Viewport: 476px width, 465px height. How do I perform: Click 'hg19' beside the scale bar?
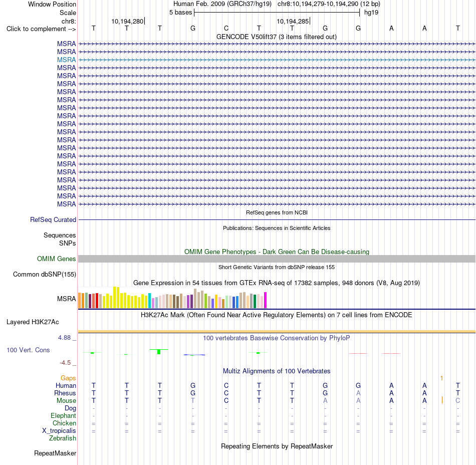click(371, 13)
